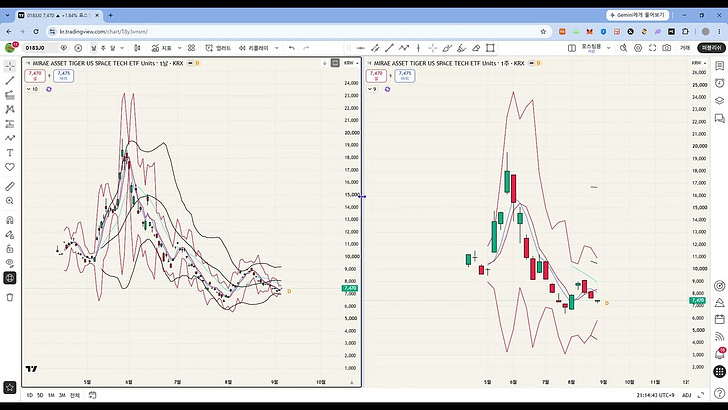The width and height of the screenshot is (728, 410).
Task: Expand the replay dropdown arrow
Action: 277,48
